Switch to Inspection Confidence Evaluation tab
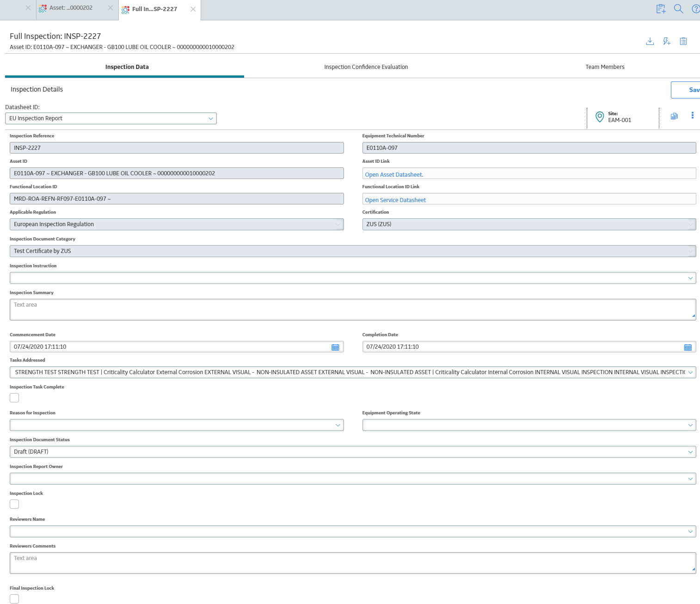 (366, 67)
